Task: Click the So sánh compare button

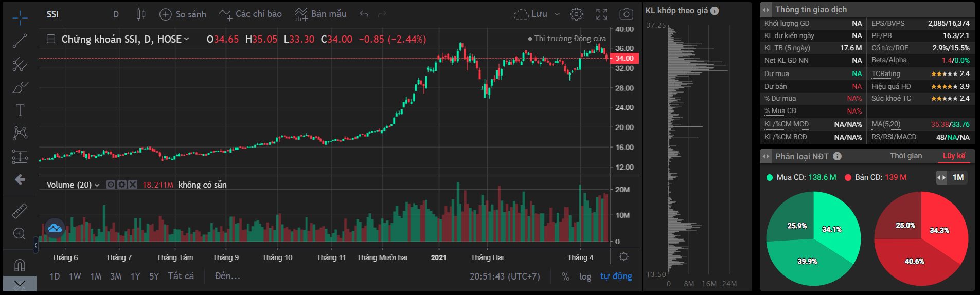Action: coord(183,14)
